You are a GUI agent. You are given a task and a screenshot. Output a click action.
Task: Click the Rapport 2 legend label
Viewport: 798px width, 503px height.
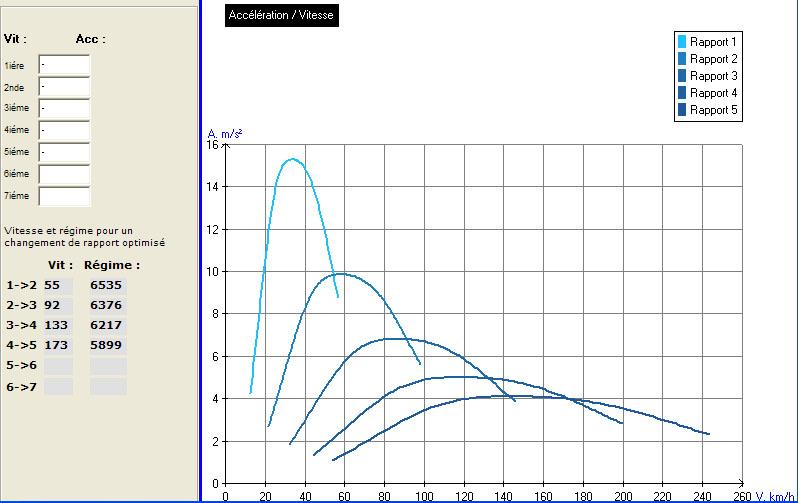click(713, 59)
